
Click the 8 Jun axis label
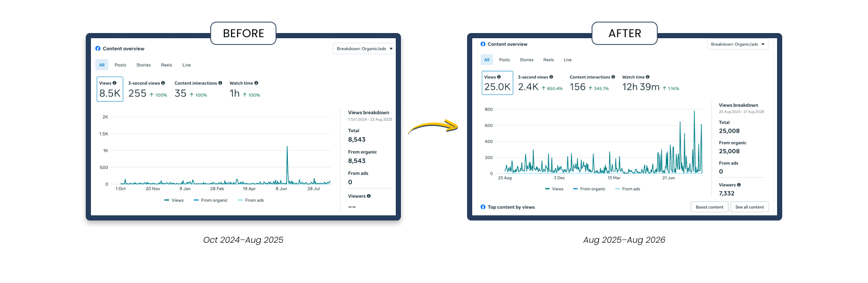point(281,189)
